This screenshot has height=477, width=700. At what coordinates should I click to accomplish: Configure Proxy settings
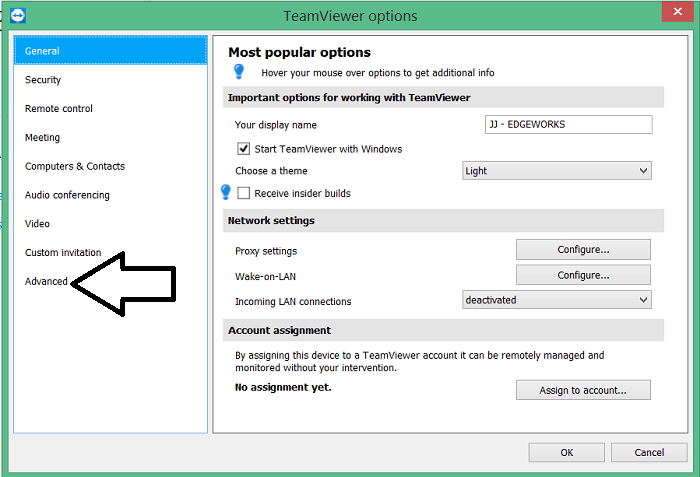pyautogui.click(x=583, y=250)
